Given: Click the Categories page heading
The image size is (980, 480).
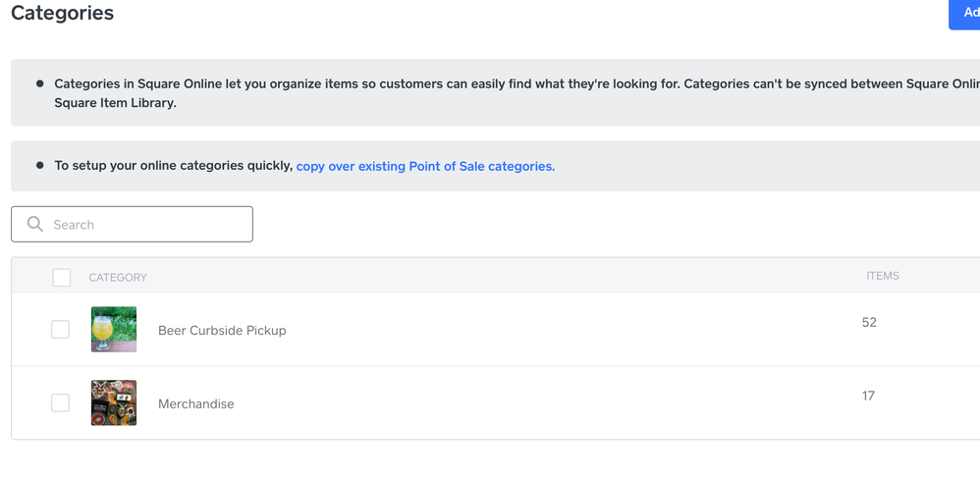Looking at the screenshot, I should point(63,14).
